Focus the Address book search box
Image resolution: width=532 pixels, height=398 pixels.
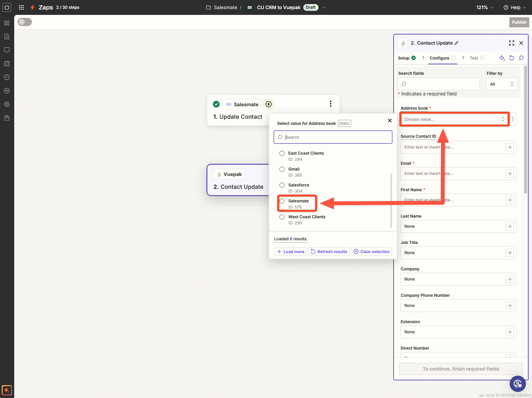(x=333, y=137)
